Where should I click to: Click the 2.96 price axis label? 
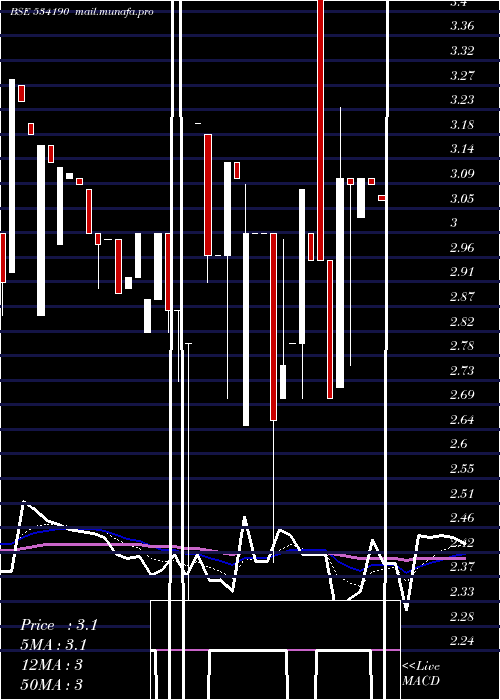pos(462,247)
